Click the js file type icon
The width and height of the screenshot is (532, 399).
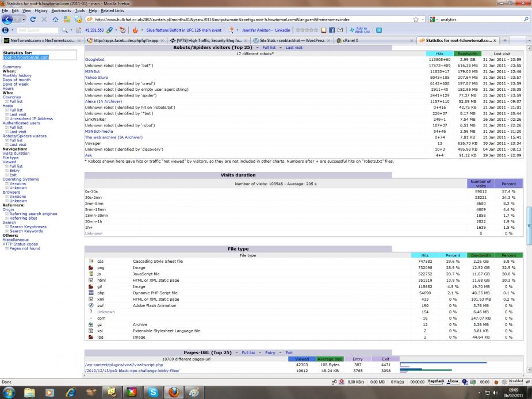point(91,274)
